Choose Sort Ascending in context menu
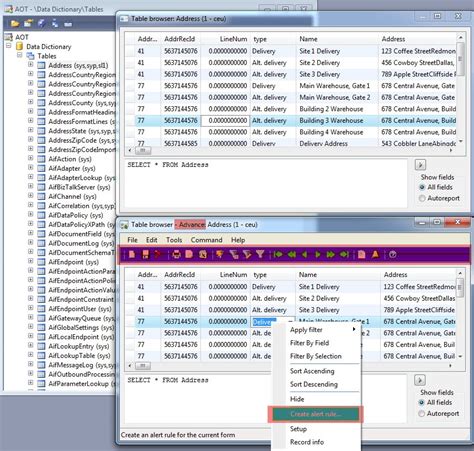The height and width of the screenshot is (451, 474). [x=316, y=371]
